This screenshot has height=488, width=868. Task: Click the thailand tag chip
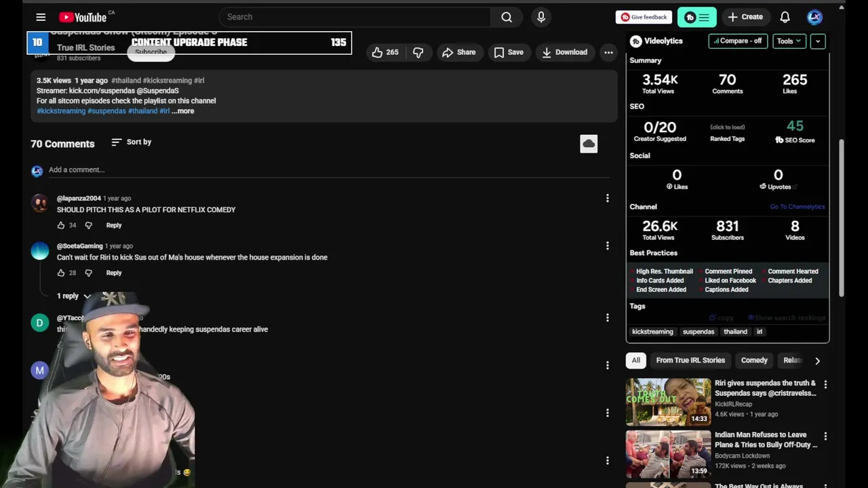pyautogui.click(x=735, y=331)
